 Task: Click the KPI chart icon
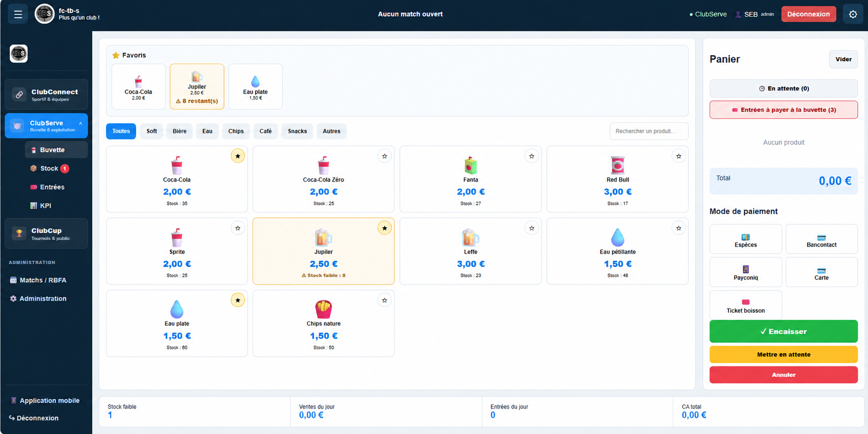coord(33,206)
